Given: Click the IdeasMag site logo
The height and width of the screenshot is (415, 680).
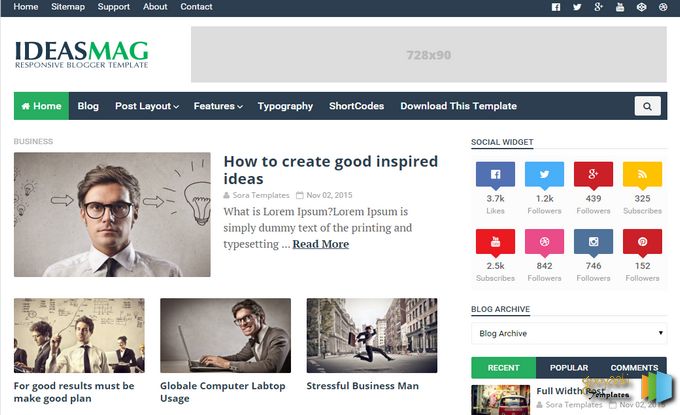Looking at the screenshot, I should pos(81,54).
